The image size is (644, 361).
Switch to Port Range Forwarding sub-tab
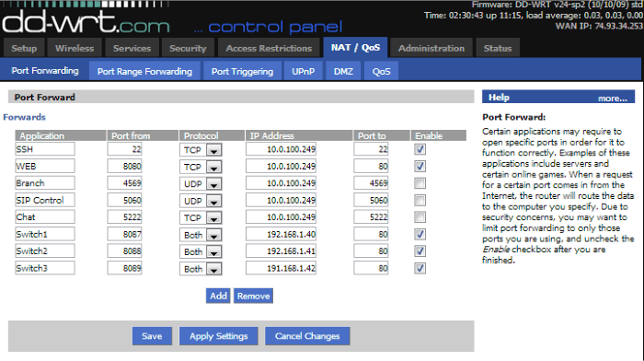coord(144,71)
